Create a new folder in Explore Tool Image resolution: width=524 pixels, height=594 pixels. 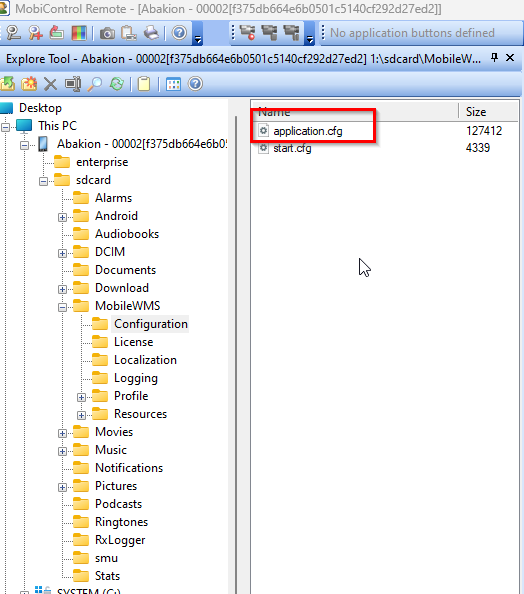(x=29, y=84)
